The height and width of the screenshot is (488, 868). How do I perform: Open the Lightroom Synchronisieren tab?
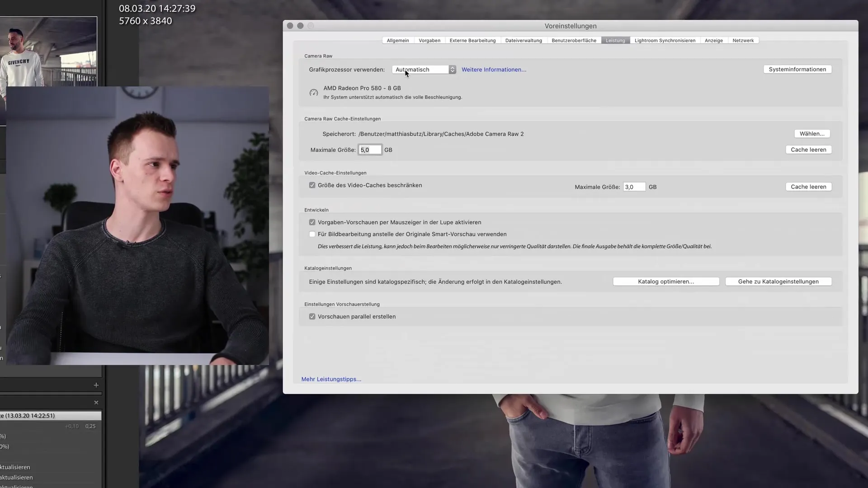(665, 40)
